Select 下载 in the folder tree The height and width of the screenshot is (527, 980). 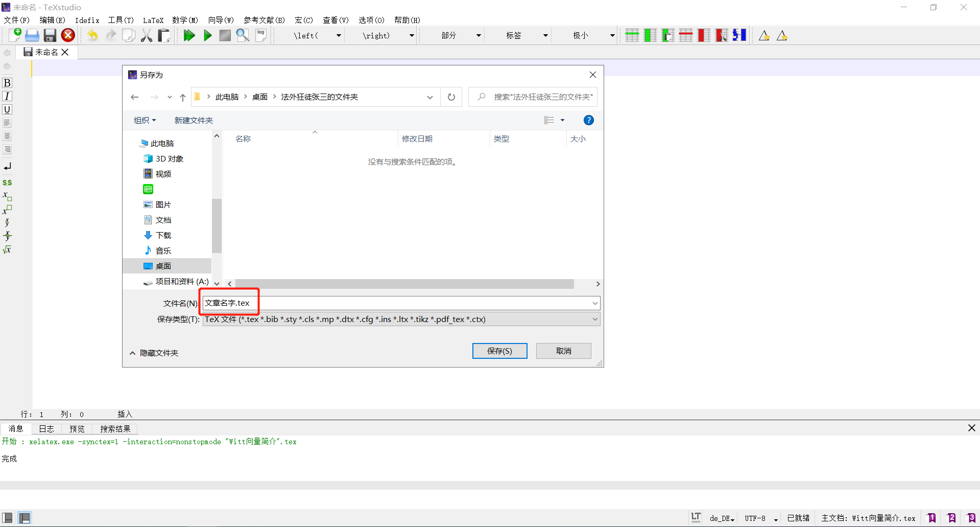pyautogui.click(x=163, y=235)
